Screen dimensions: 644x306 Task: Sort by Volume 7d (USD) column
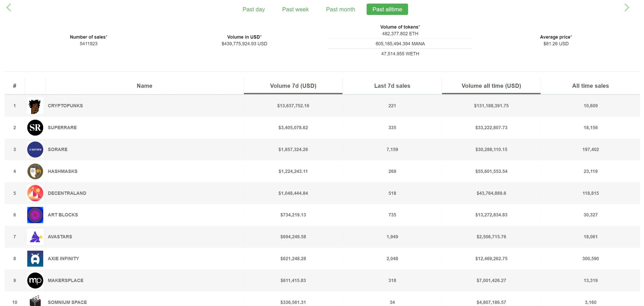293,86
